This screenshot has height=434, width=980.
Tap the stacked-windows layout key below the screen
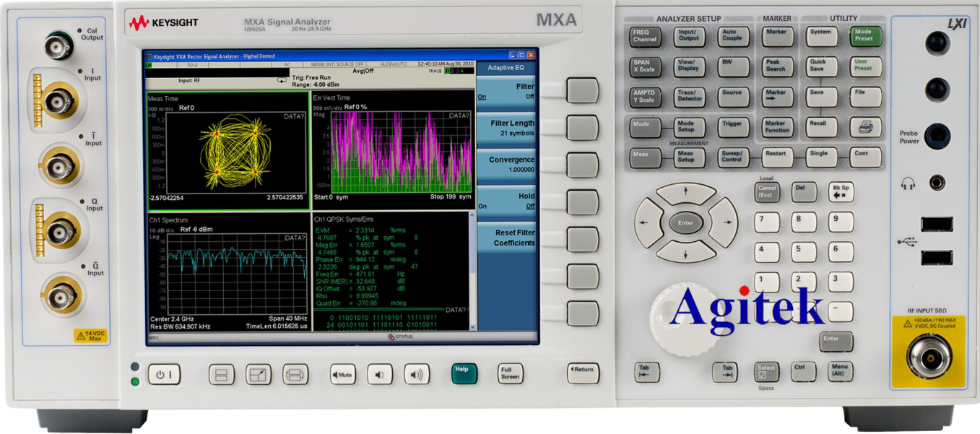(222, 374)
